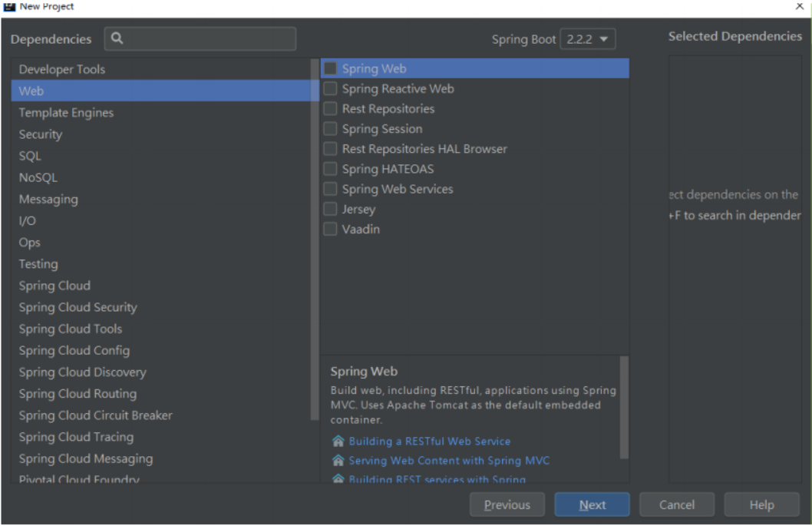
Task: Click the category list scrollbar
Action: [315, 239]
